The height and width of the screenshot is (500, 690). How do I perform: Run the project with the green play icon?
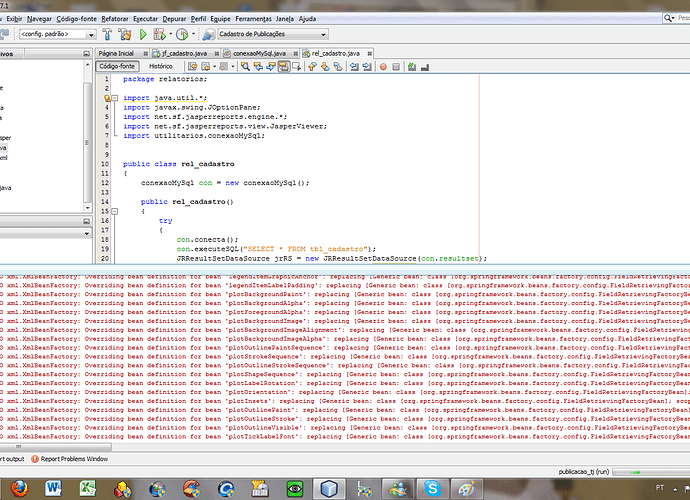click(143, 34)
